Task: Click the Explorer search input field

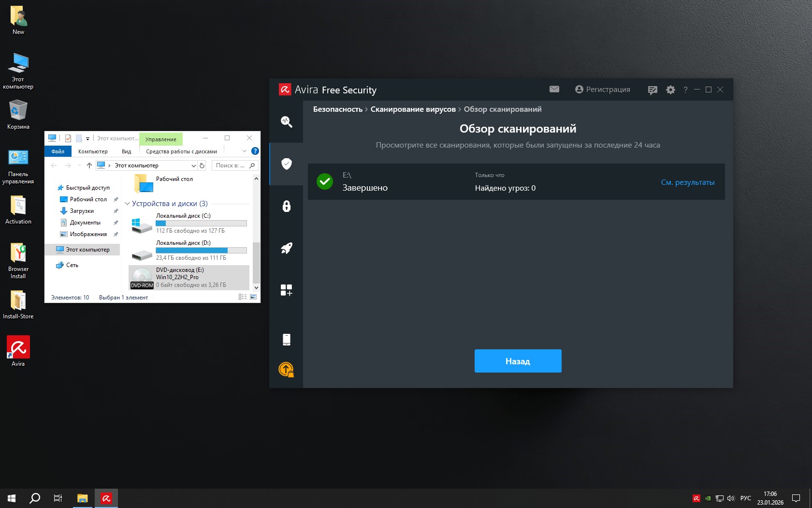Action: click(231, 165)
